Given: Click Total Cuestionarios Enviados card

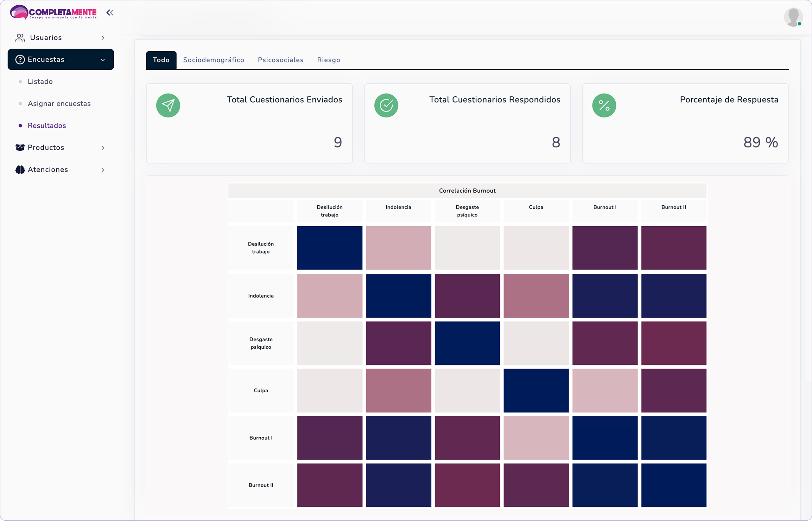Looking at the screenshot, I should pos(249,124).
